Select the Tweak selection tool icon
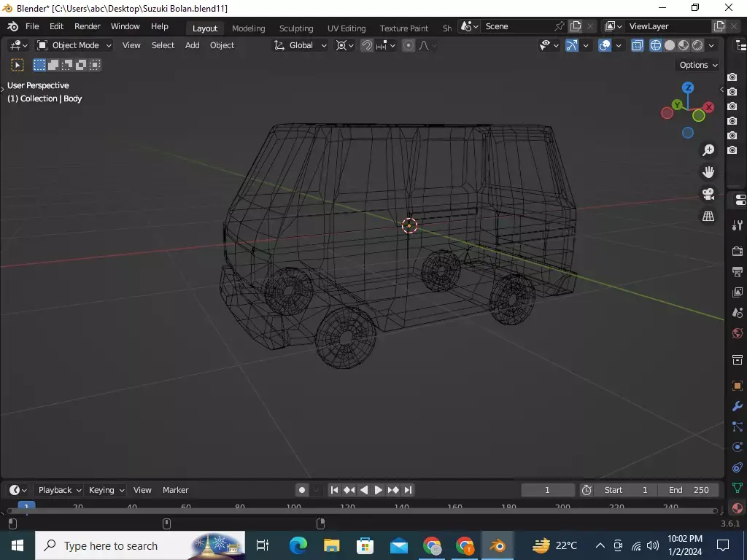Screen dimensions: 747x560 tap(18, 65)
